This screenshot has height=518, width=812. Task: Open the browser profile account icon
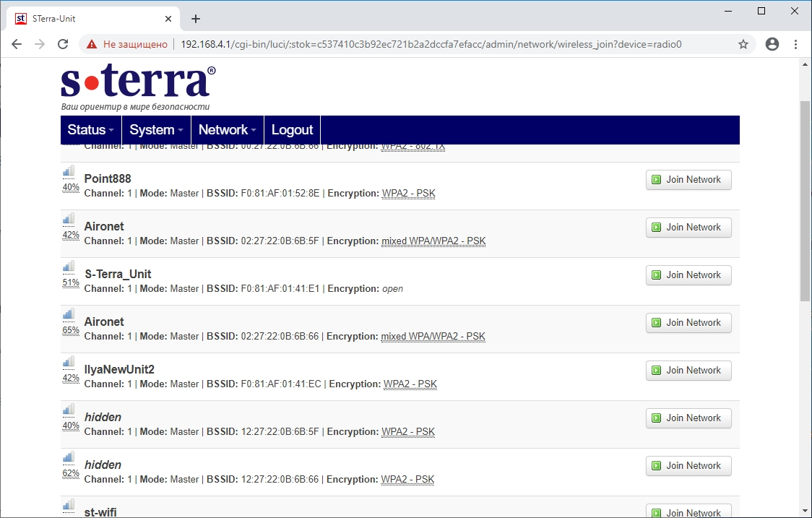pos(772,44)
